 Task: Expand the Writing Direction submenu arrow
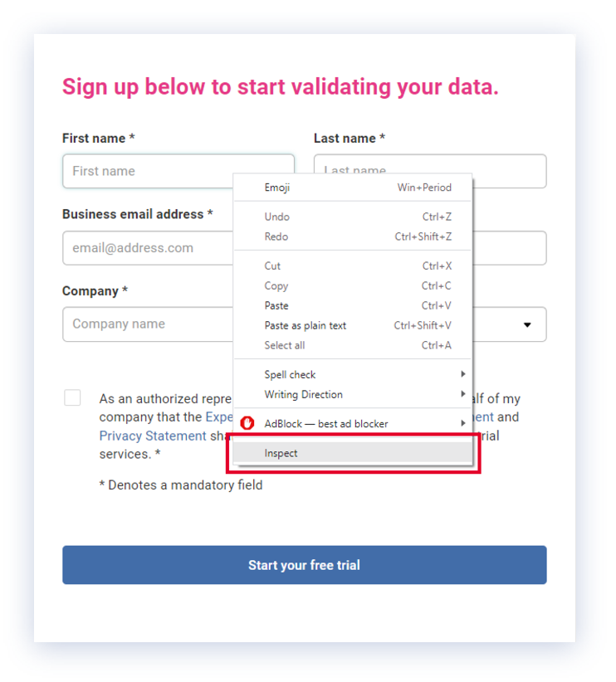coord(463,395)
